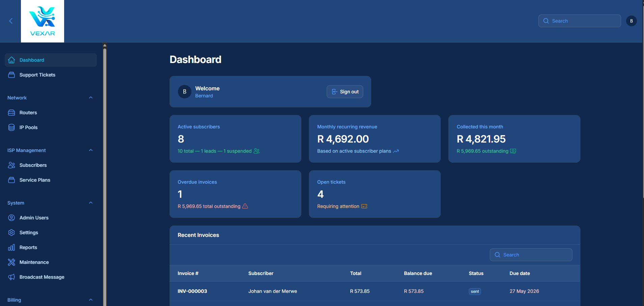Click the Maintenance tools icon
Screen dimensions: 644x306
pos(11,262)
